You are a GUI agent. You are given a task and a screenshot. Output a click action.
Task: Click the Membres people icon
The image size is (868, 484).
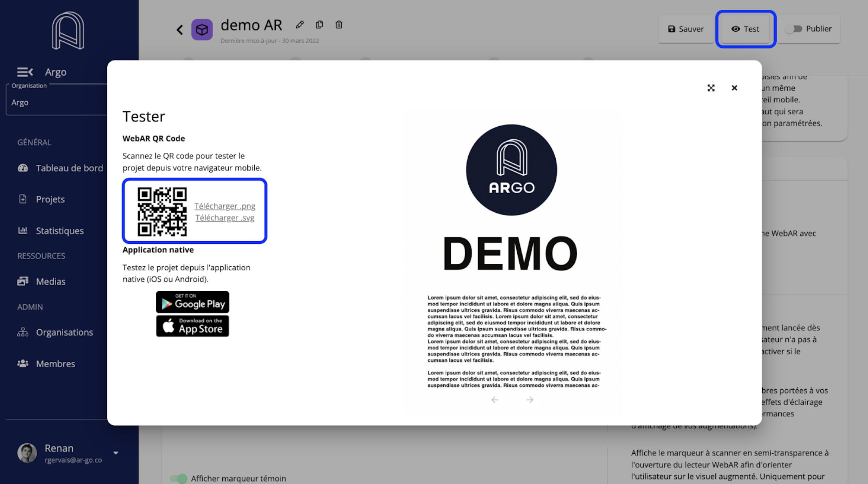(x=23, y=363)
